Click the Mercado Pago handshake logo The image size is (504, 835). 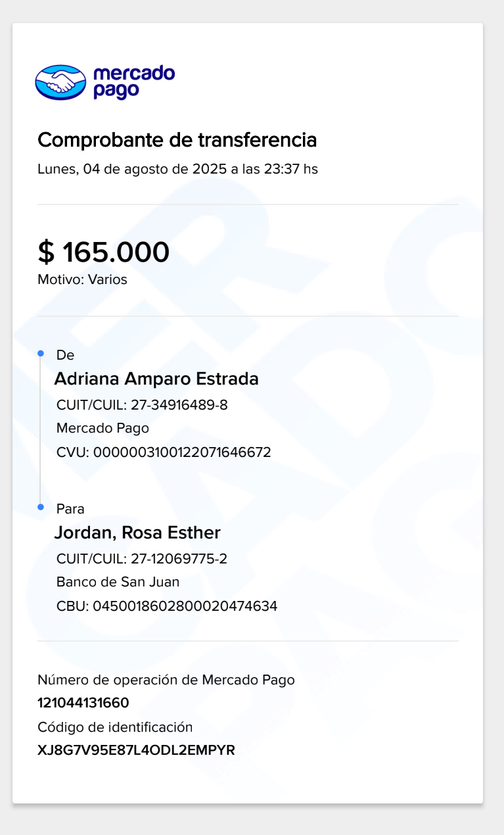click(60, 82)
